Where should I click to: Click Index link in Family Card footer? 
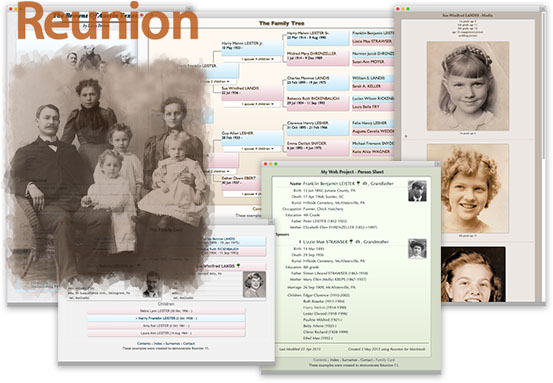[158, 343]
